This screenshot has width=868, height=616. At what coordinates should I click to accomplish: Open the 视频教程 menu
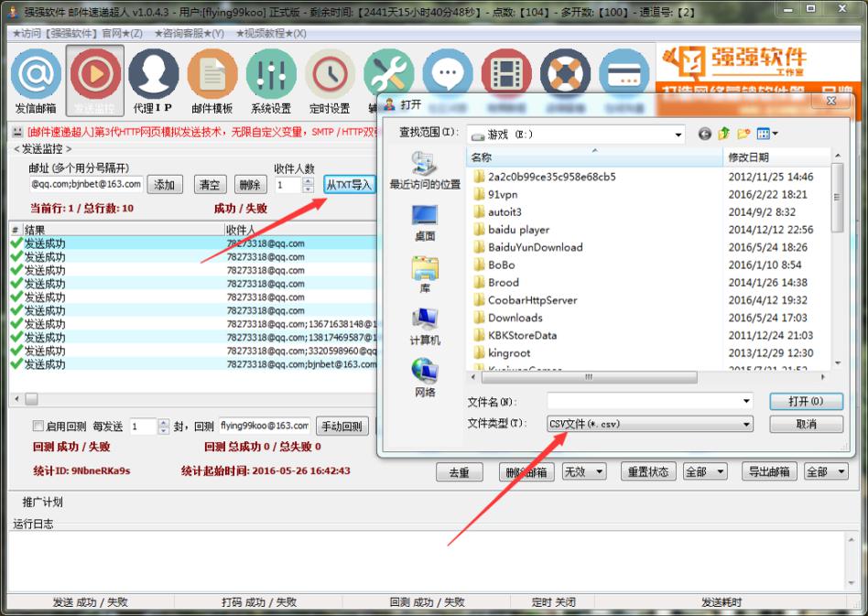point(271,33)
